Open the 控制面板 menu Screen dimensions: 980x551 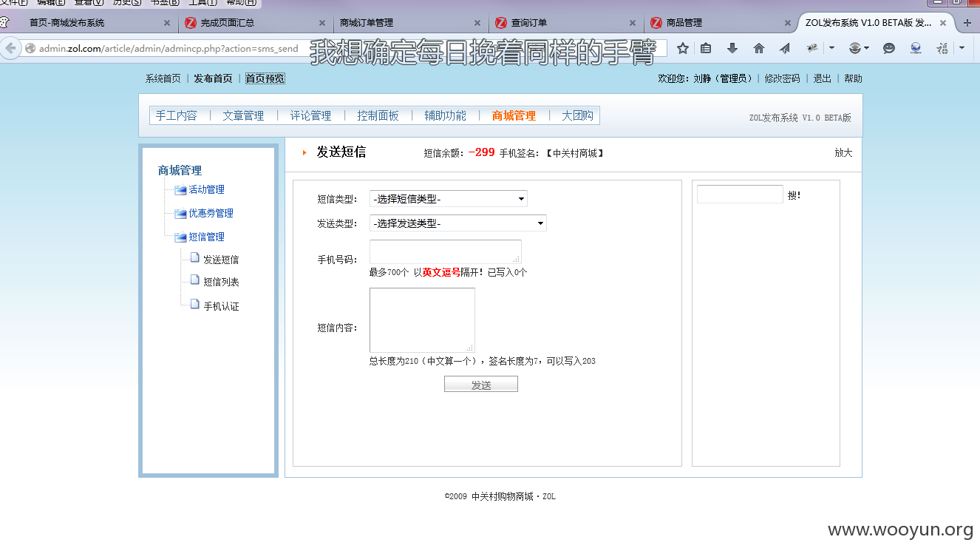pos(378,116)
